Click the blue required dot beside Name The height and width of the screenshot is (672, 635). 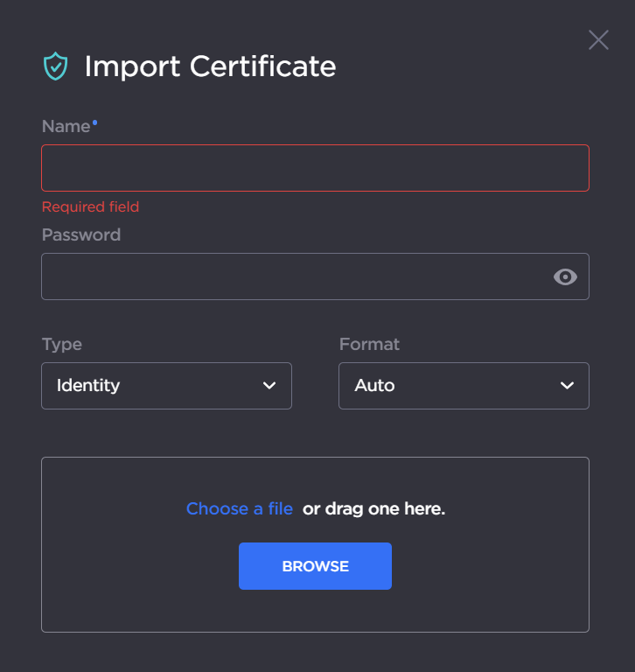pyautogui.click(x=95, y=123)
